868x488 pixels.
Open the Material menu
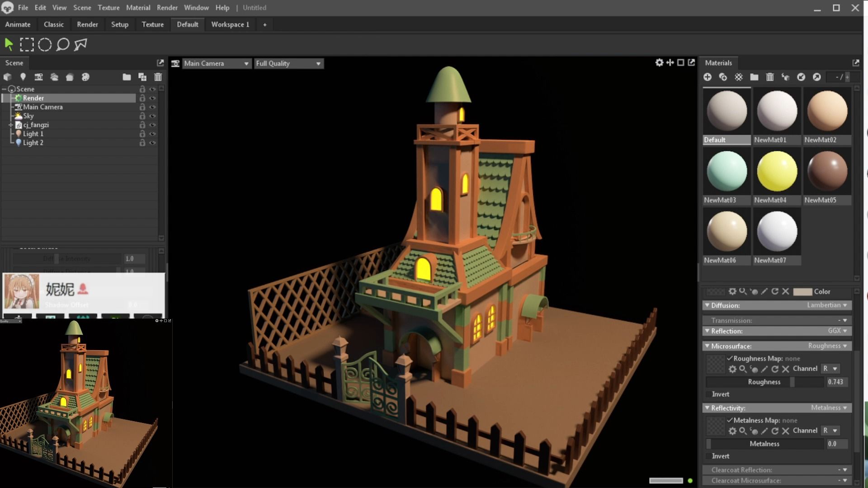pyautogui.click(x=138, y=8)
